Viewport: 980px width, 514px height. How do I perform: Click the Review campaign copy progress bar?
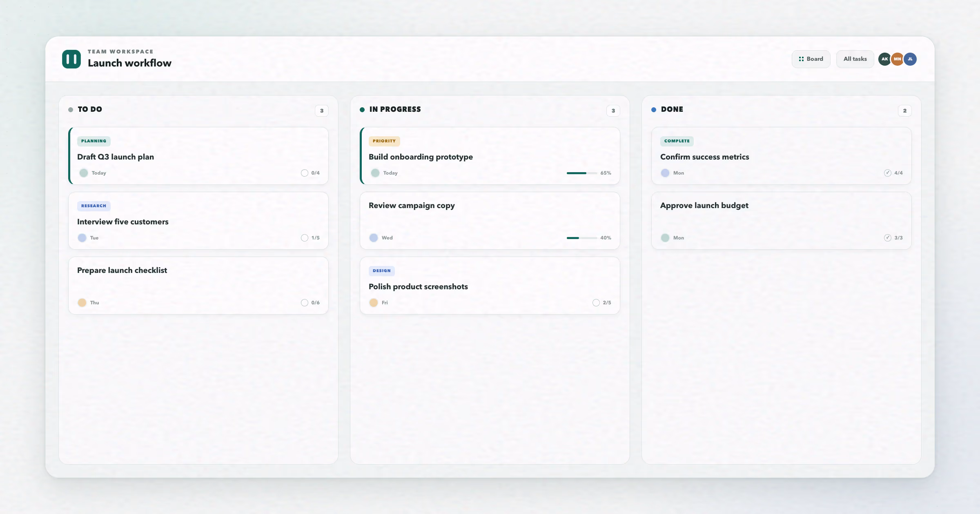582,238
